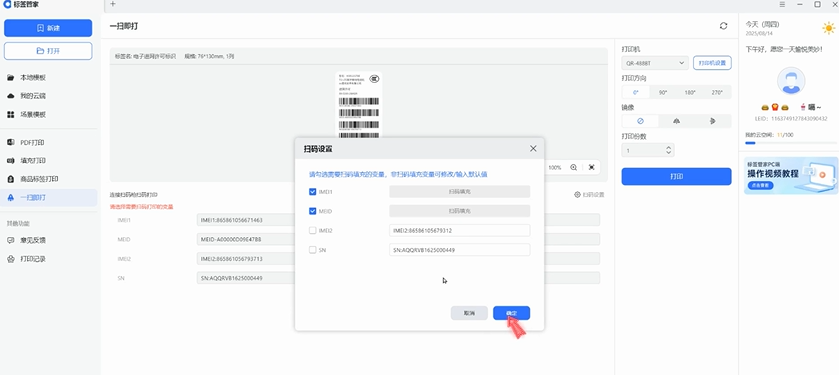The width and height of the screenshot is (839, 375).
Task: Close the 扫码设置 dialog
Action: tap(533, 149)
